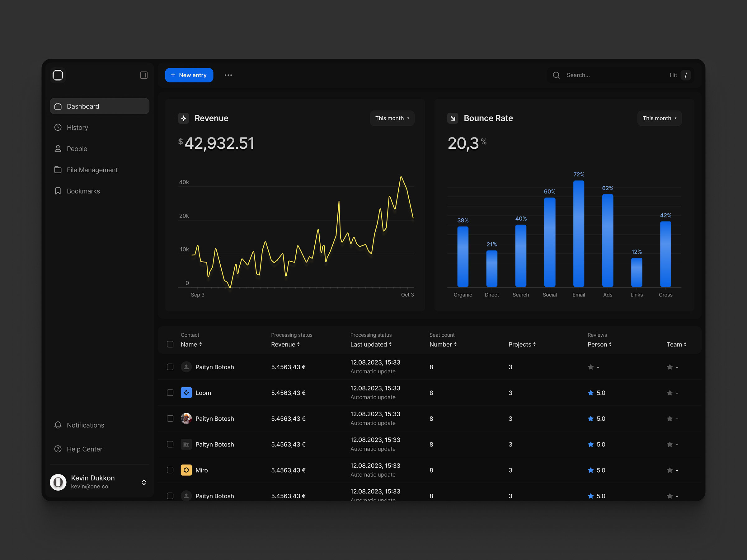Screen dimensions: 747x560
Task: Click the Ads 62% bar
Action: coord(608,240)
